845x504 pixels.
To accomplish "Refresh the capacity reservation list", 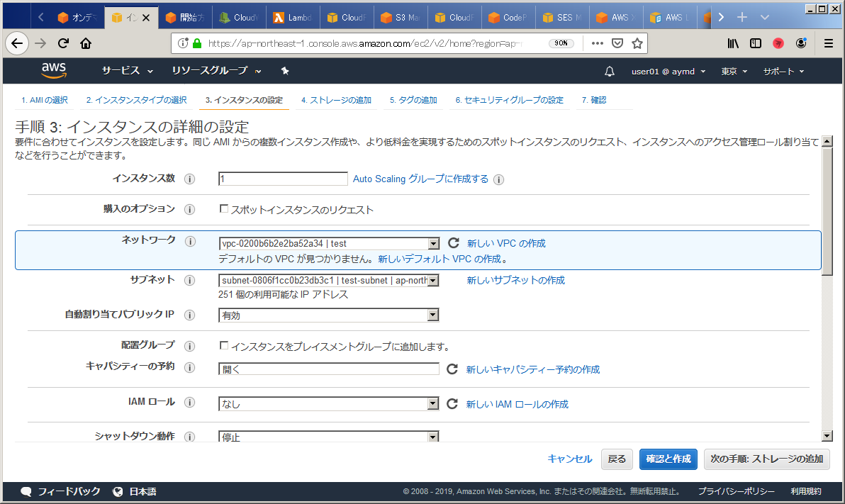I will pyautogui.click(x=452, y=369).
